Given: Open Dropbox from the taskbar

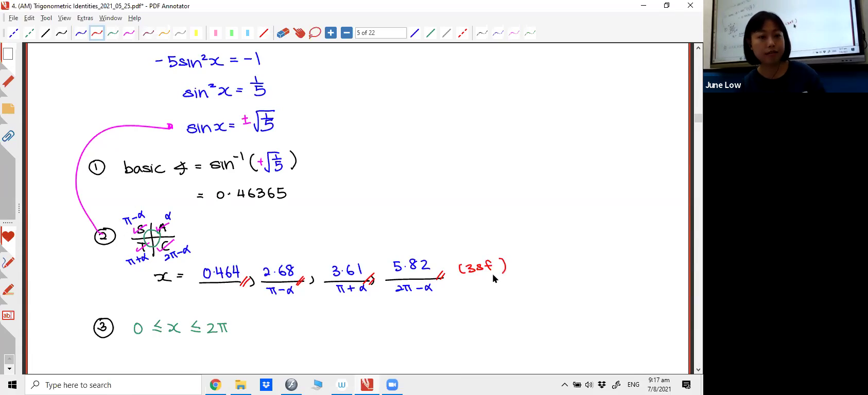Looking at the screenshot, I should pos(266,385).
